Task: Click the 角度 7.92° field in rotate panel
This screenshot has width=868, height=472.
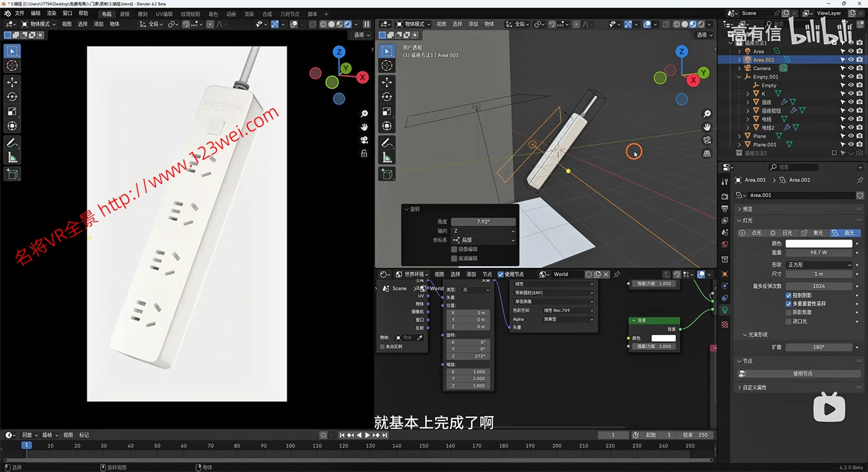Action: pos(484,221)
